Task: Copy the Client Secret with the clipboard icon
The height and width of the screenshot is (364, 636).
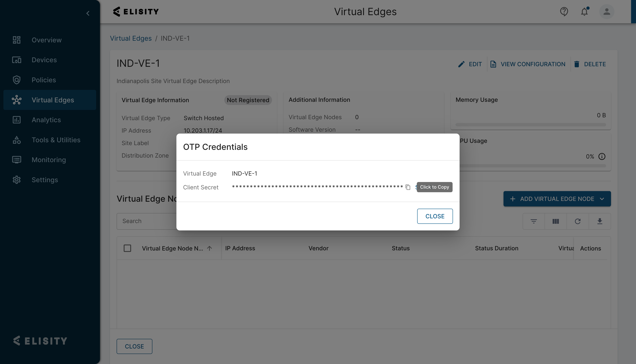Action: pyautogui.click(x=408, y=187)
